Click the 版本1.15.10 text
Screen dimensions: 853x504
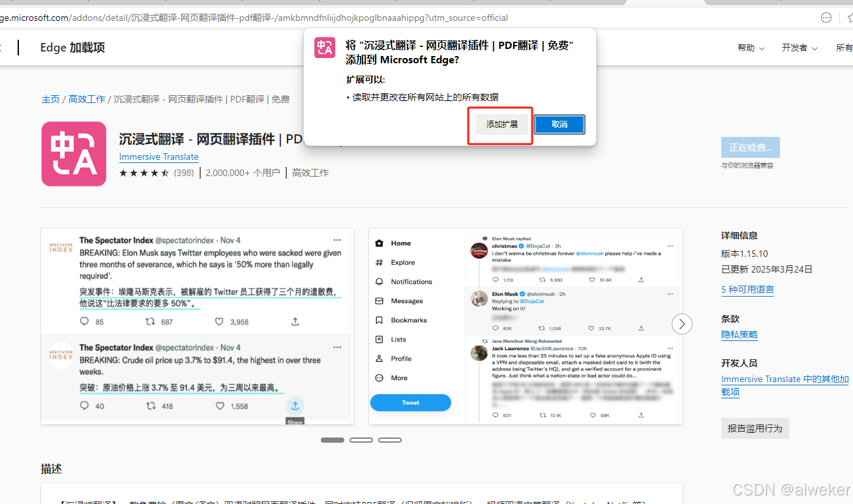(x=745, y=254)
